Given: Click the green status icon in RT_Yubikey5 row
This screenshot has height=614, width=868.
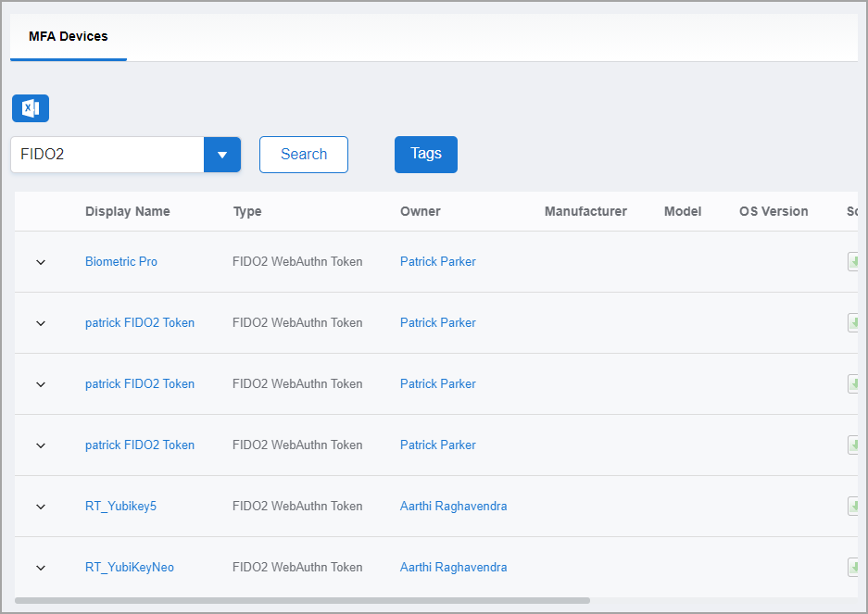Looking at the screenshot, I should point(852,507).
